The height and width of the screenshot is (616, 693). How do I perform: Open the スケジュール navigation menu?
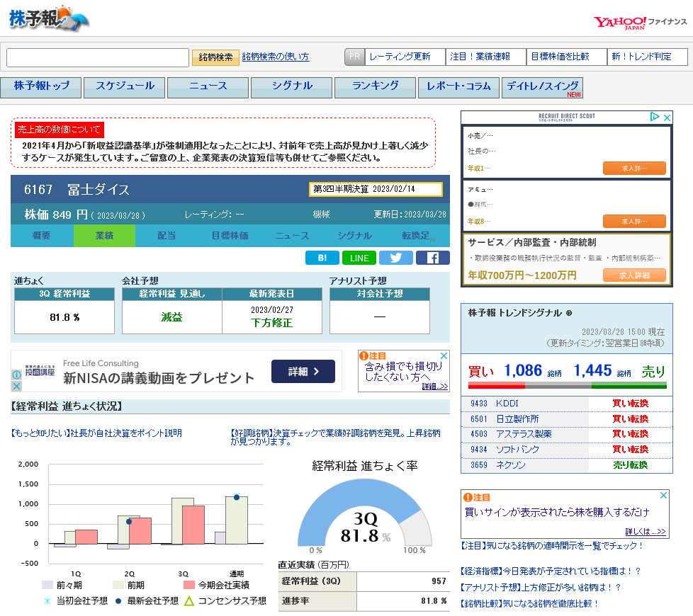124,87
